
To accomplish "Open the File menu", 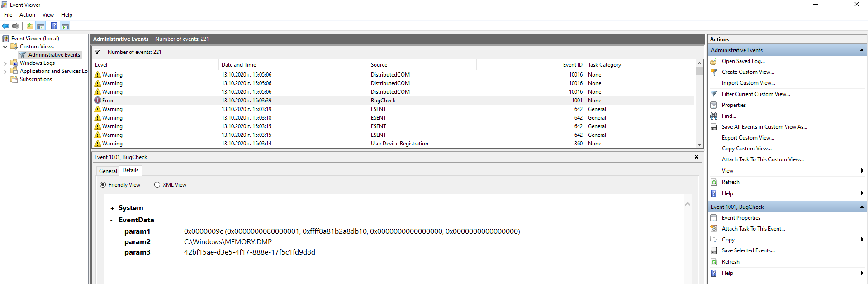I will pyautogui.click(x=8, y=15).
